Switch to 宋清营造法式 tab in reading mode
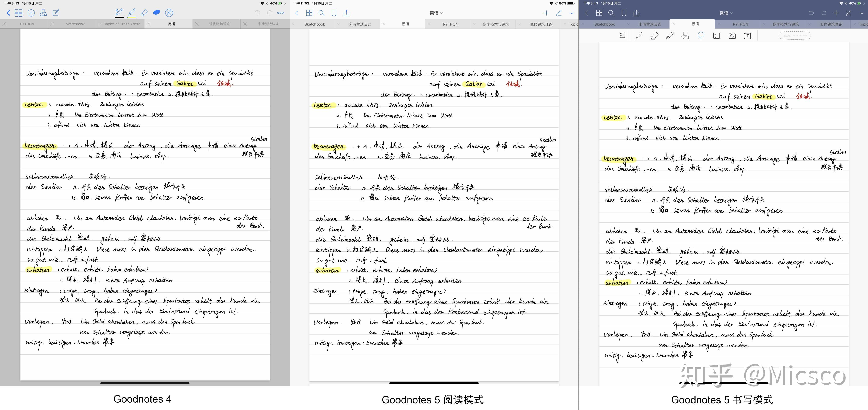The image size is (868, 410). point(360,24)
